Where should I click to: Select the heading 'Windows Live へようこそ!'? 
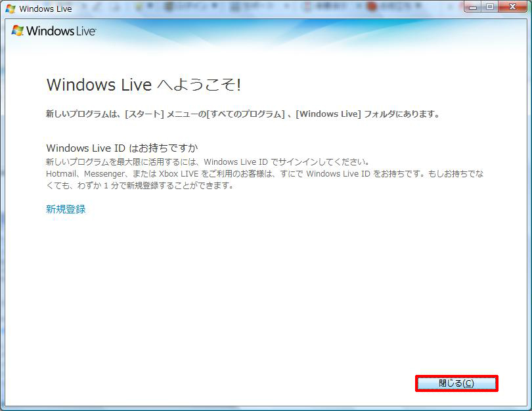click(144, 85)
